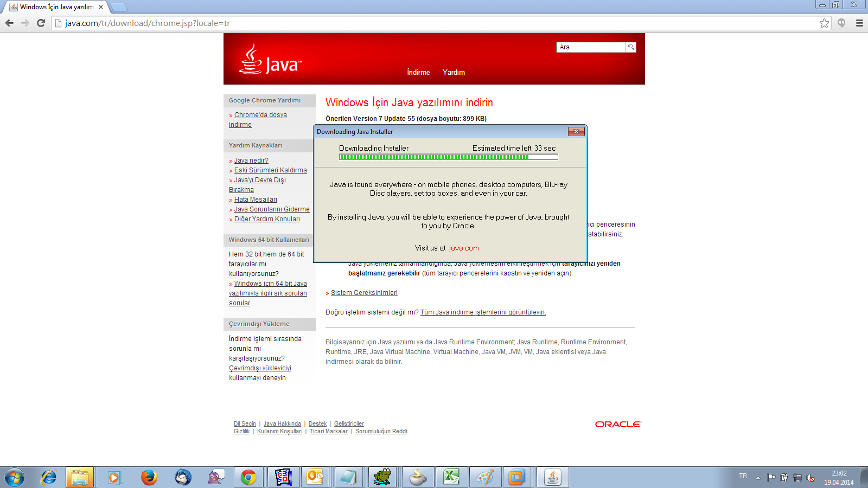Viewport: 868px width, 488px height.
Task: Click the Ara search field
Action: tap(591, 47)
